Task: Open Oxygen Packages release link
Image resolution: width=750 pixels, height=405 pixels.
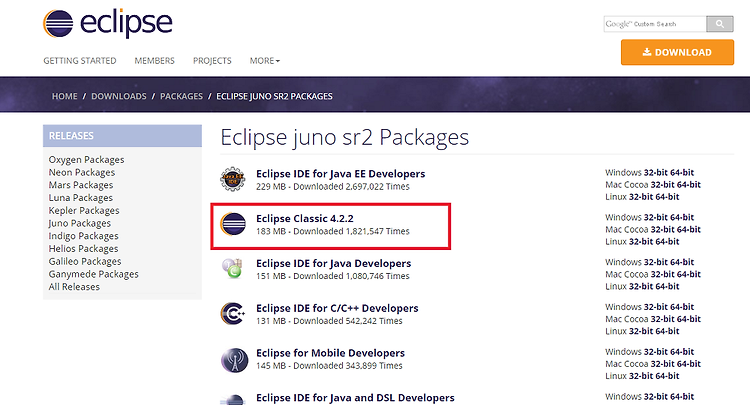Action: click(87, 160)
